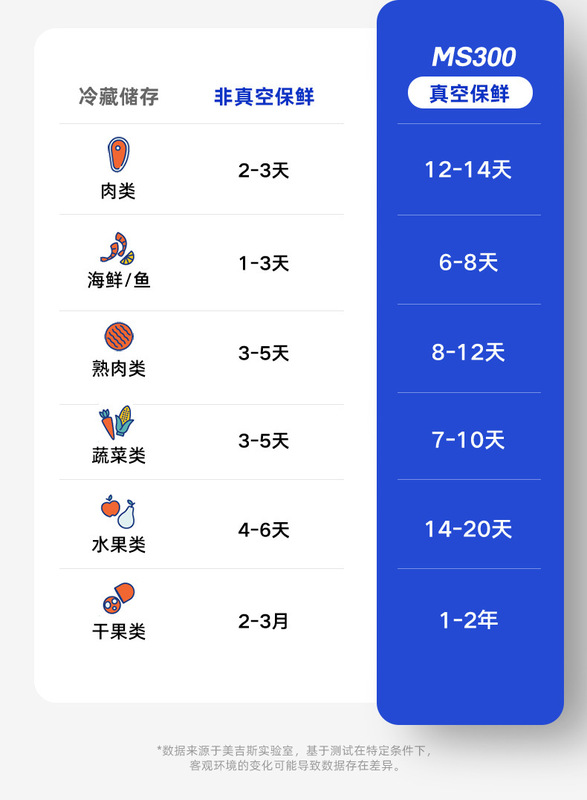
Task: Select the 非真空保鲜 column header
Action: (264, 96)
